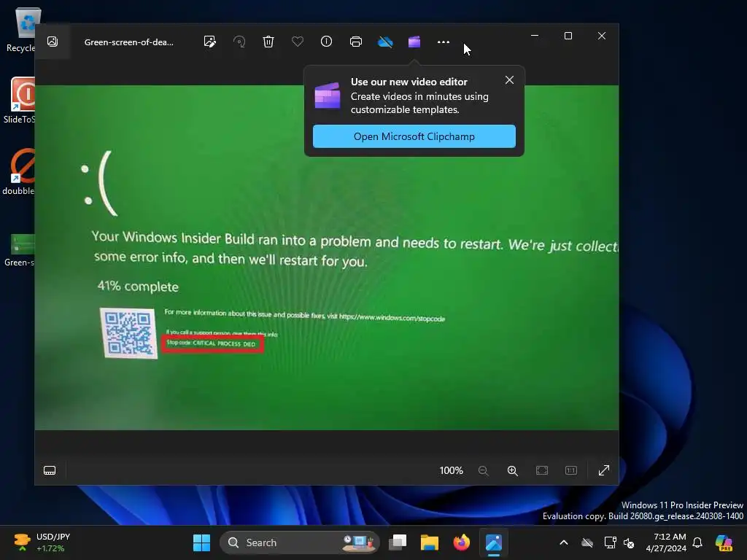This screenshot has height=560, width=747.
Task: Show actual size with the 1:1 icon
Action: pos(571,470)
